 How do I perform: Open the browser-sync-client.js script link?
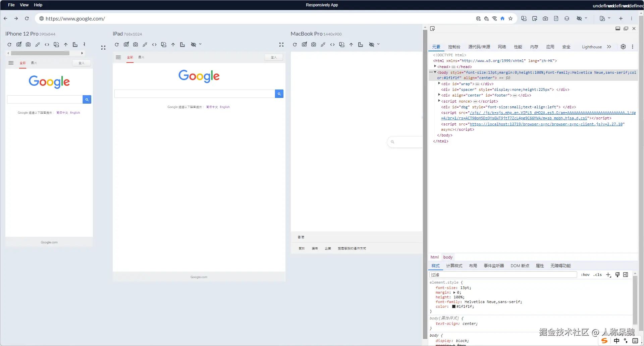[546, 124]
